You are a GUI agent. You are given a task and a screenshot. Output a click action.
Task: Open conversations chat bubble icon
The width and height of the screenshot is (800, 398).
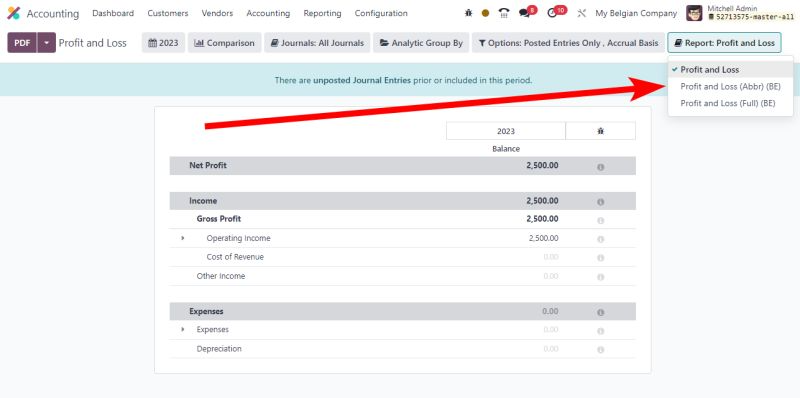click(x=524, y=13)
